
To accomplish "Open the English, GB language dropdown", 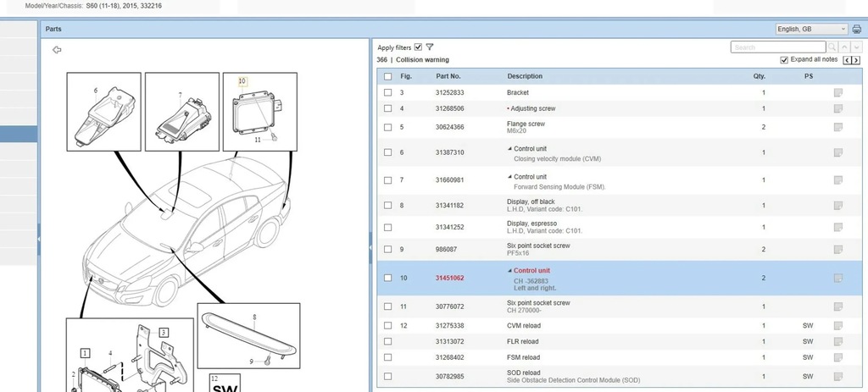I will click(811, 30).
